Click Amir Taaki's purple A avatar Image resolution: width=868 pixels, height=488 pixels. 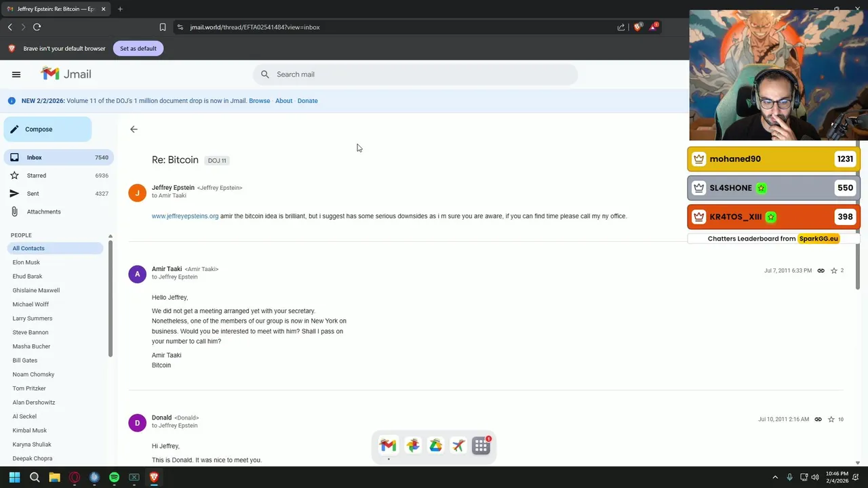(x=137, y=274)
